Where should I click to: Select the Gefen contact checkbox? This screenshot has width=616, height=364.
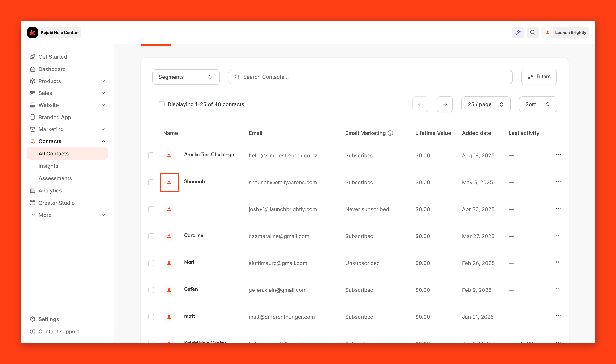coord(151,290)
